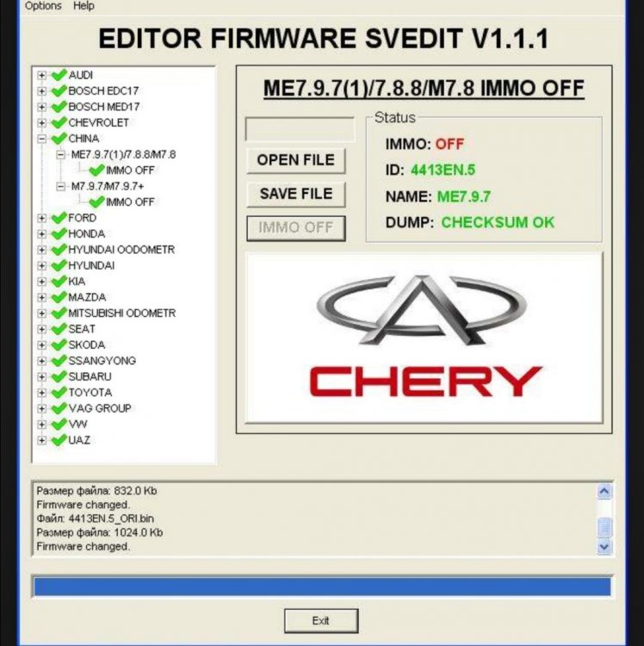Click the TOYOTA green checkmark icon
Image resolution: width=644 pixels, height=646 pixels.
[x=59, y=392]
